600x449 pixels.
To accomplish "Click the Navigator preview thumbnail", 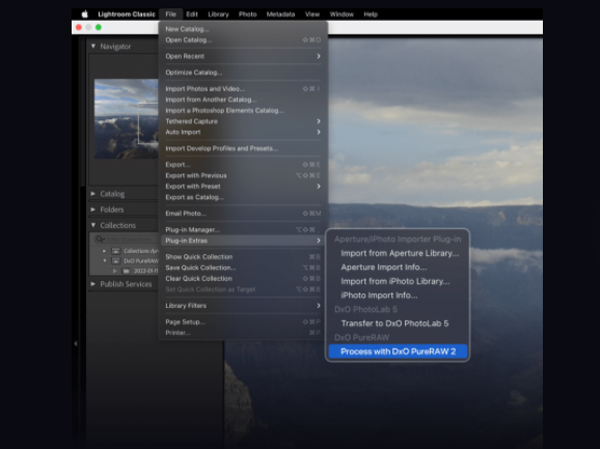I will tap(126, 119).
